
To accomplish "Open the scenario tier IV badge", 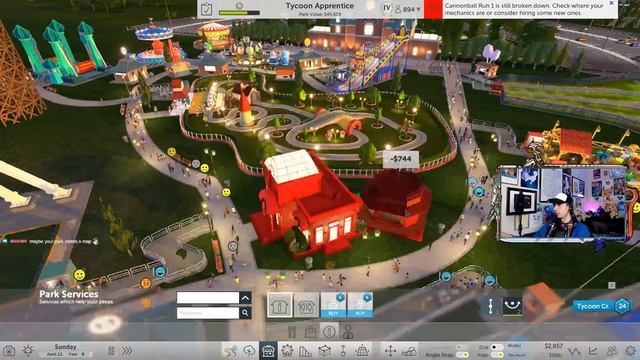I will point(387,8).
